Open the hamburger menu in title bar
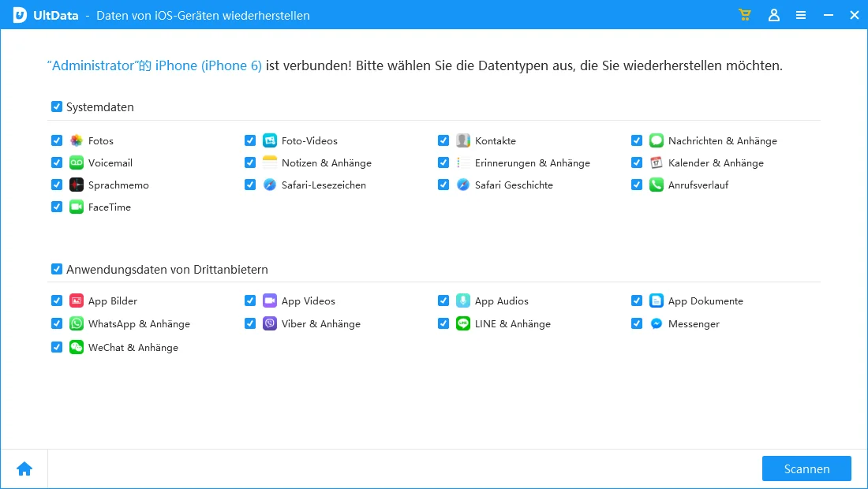The width and height of the screenshot is (868, 489). (x=801, y=15)
